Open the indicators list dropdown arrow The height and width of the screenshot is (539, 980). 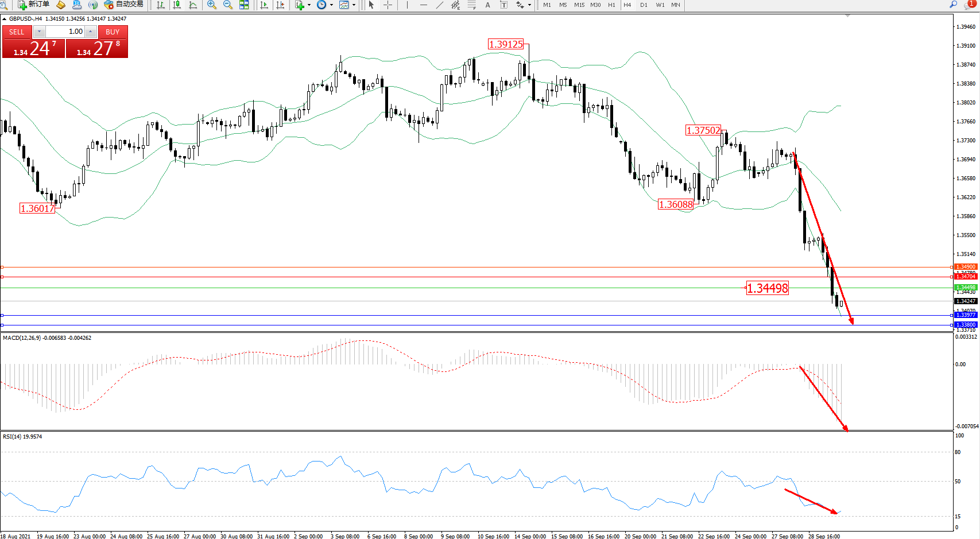[x=309, y=5]
